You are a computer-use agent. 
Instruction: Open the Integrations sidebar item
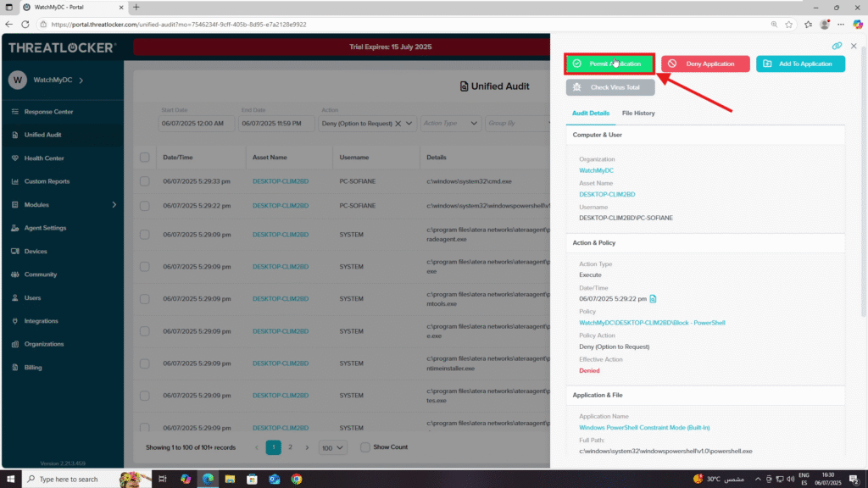(x=41, y=321)
